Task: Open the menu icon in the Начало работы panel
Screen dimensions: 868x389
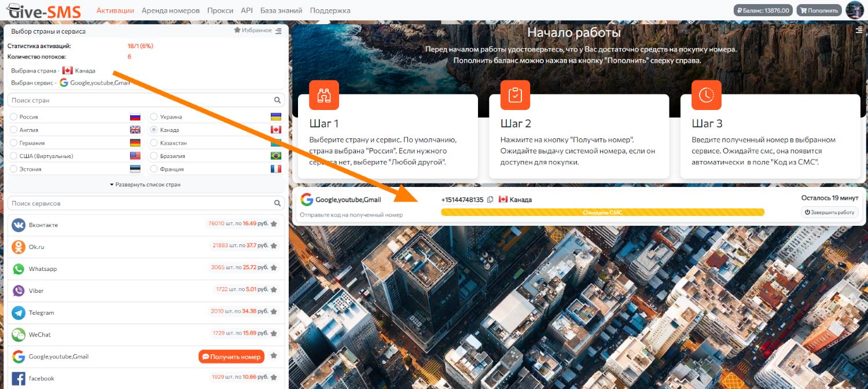Action: (x=859, y=30)
